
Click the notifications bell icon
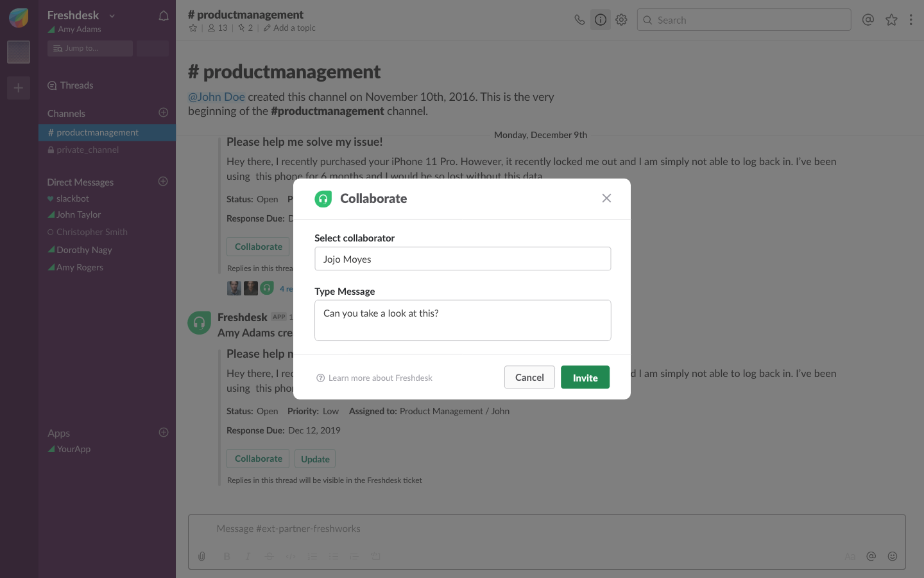[164, 16]
